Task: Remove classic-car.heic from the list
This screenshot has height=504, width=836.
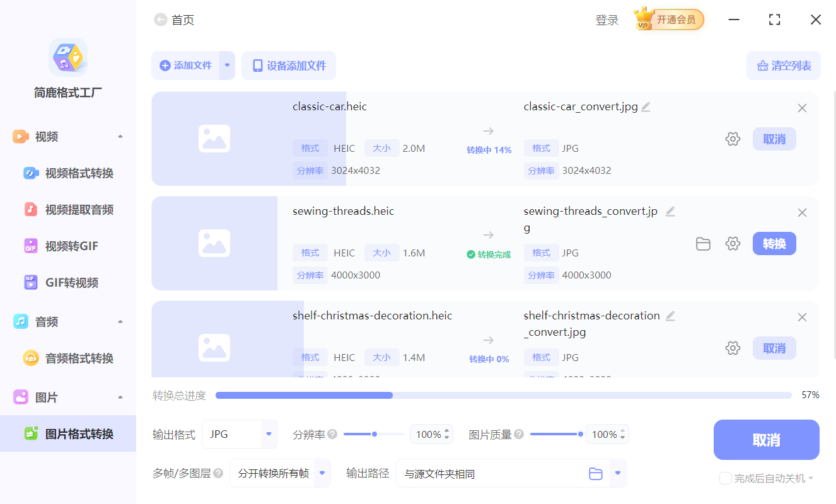Action: point(802,108)
